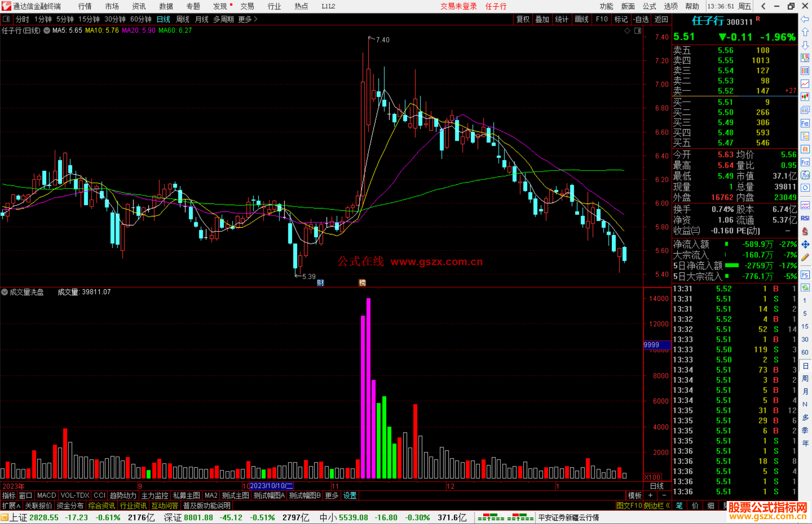Click the left arrow sidebar icon
This screenshot has height=524, width=812.
point(805,19)
